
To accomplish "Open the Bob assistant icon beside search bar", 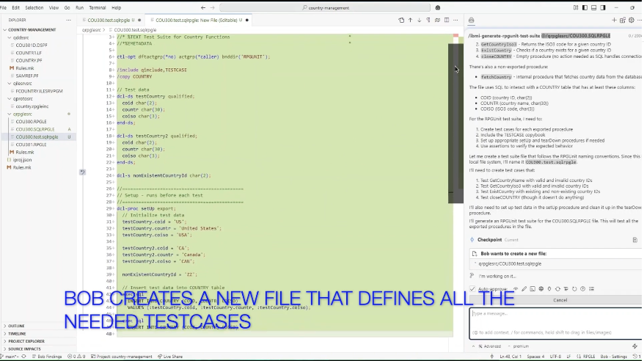I will (x=438, y=8).
